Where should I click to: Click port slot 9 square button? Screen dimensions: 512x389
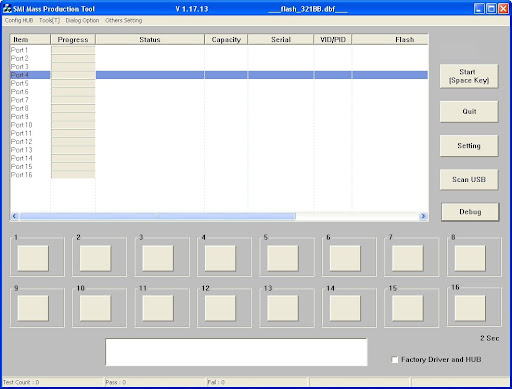(33, 309)
